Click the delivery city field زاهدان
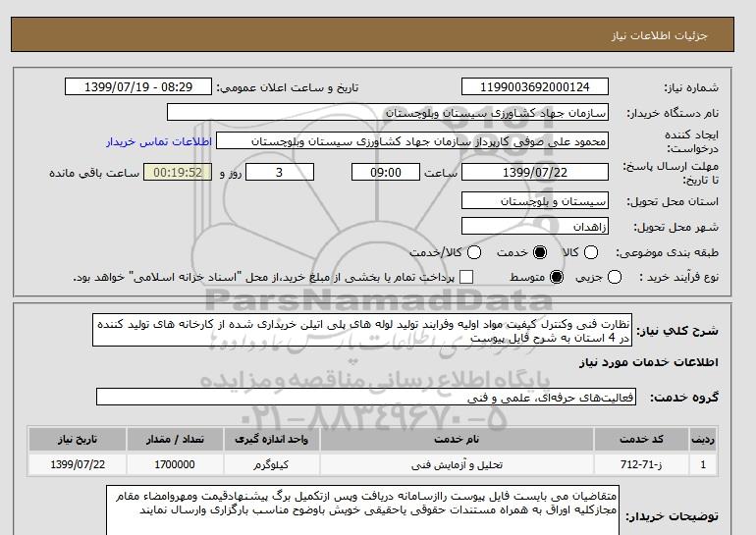 tap(535, 226)
